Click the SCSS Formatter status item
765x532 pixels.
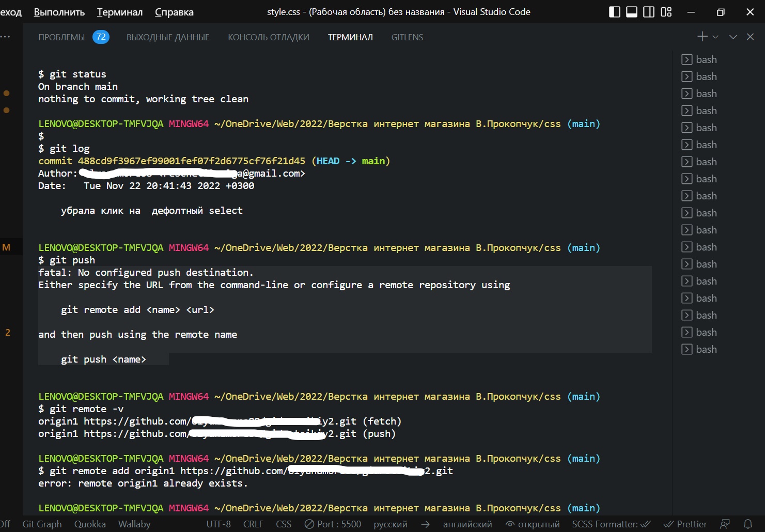(611, 524)
